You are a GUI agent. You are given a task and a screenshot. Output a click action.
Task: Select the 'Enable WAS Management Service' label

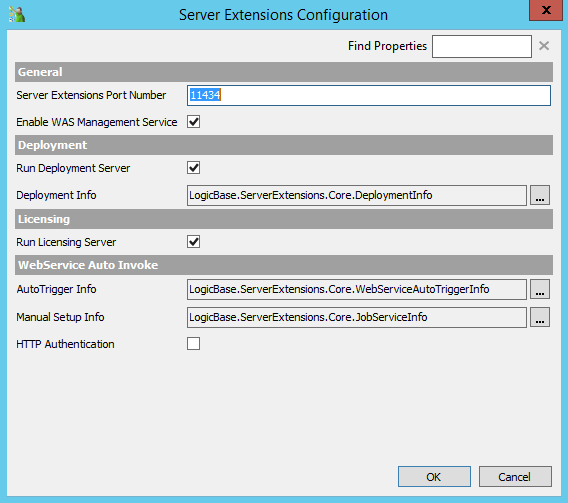(97, 122)
